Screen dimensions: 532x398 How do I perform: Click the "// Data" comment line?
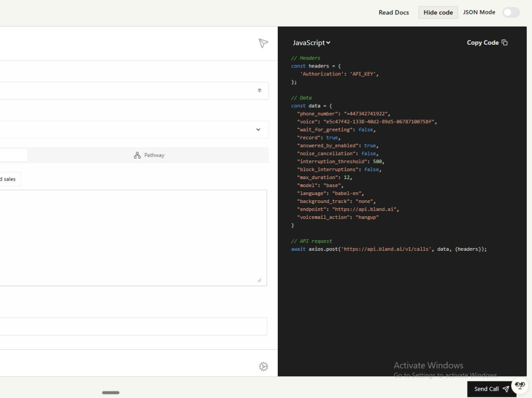click(301, 98)
